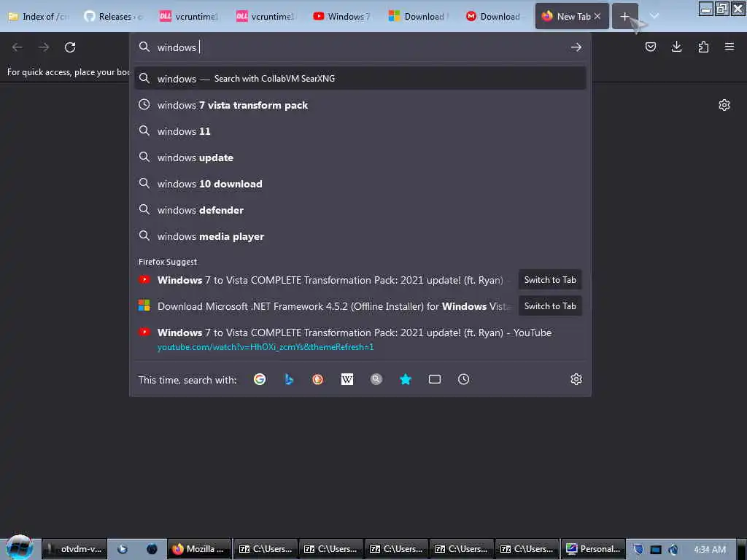Search with Bing engine icon

(289, 379)
